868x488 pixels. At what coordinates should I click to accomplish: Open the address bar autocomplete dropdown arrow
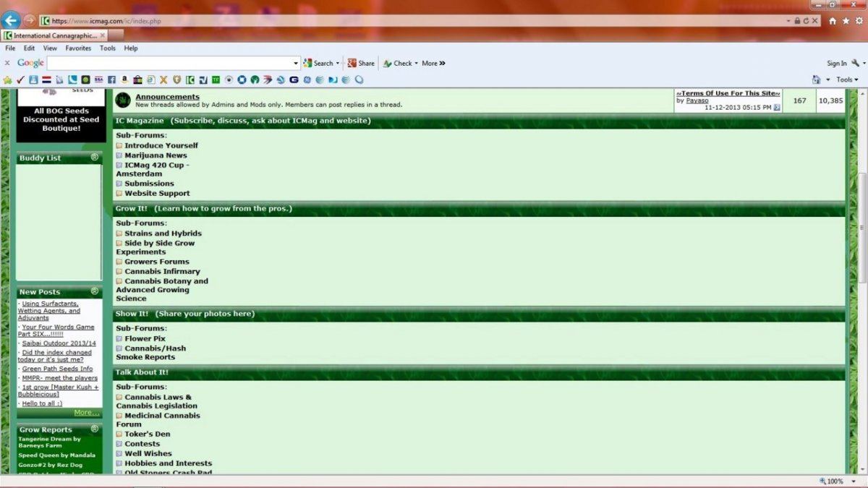pyautogui.click(x=789, y=21)
